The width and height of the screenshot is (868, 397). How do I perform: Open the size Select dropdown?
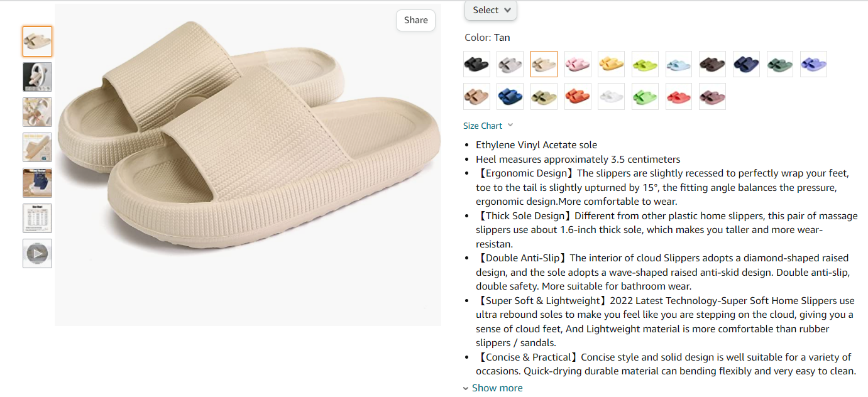[491, 10]
